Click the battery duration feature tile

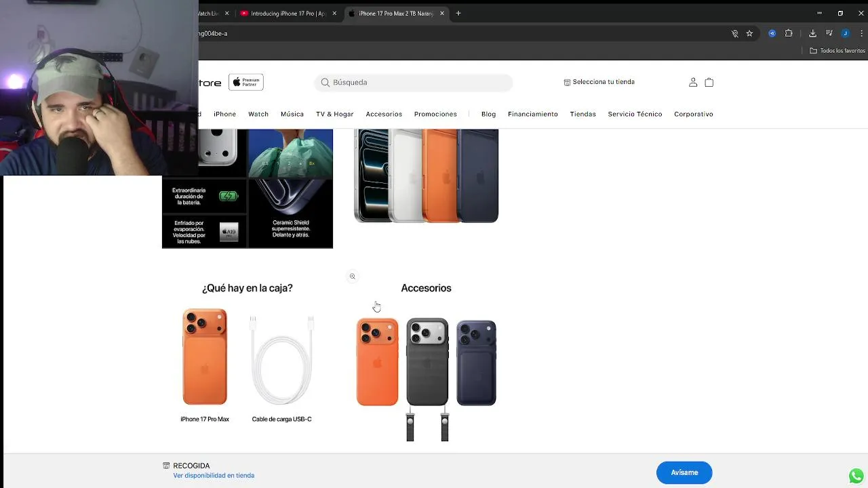(x=204, y=197)
